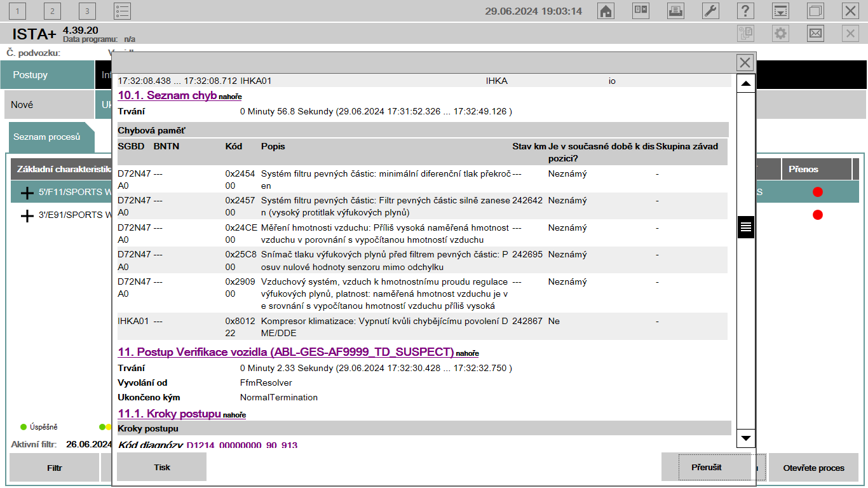Click the numbered box 2 icon
The image size is (868, 488).
pyautogui.click(x=52, y=11)
